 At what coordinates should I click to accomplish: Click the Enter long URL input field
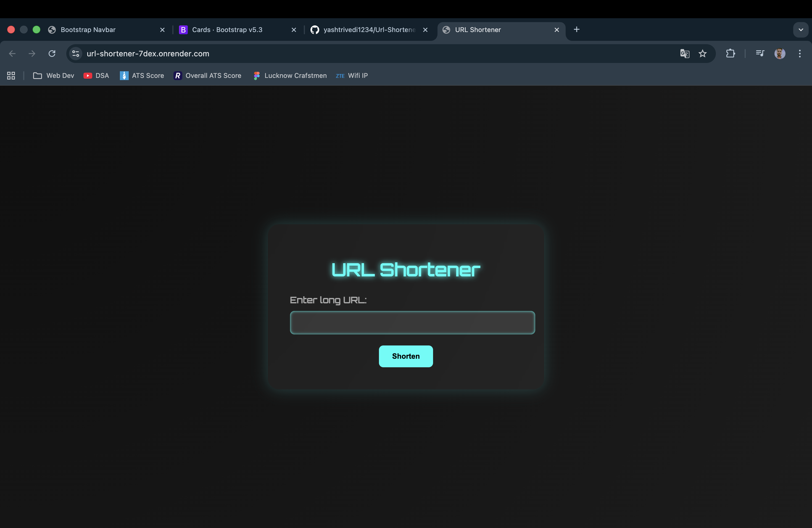pyautogui.click(x=412, y=323)
